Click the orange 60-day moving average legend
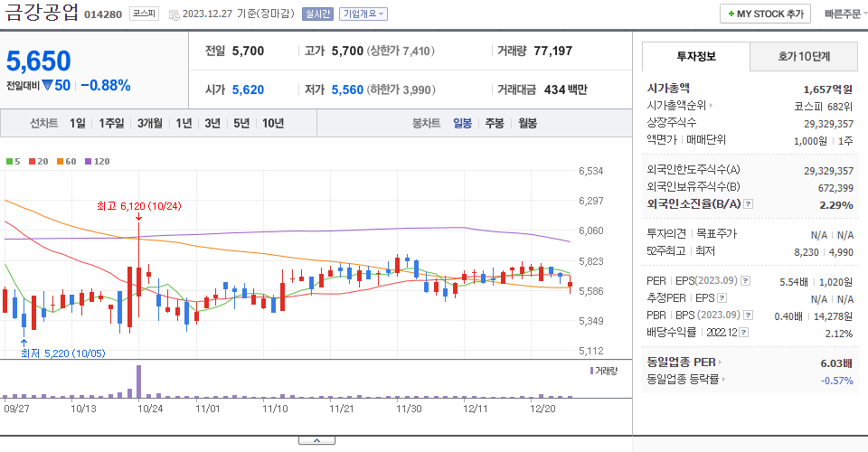This screenshot has width=868, height=452. pos(66,162)
